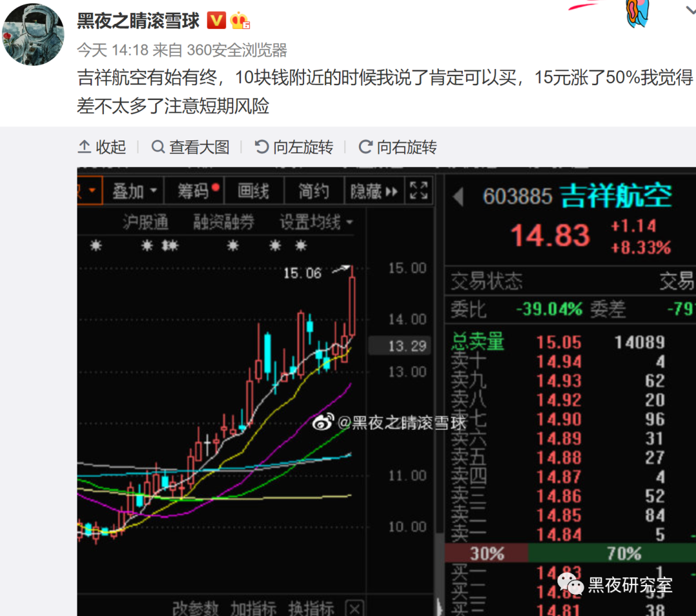The width and height of the screenshot is (696, 616).
Task: Click the upward arrow icon beside 收起
Action: tap(84, 147)
